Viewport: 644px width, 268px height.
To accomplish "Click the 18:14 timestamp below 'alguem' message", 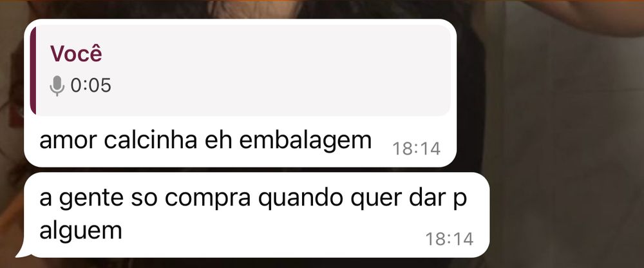I will click(x=450, y=239).
